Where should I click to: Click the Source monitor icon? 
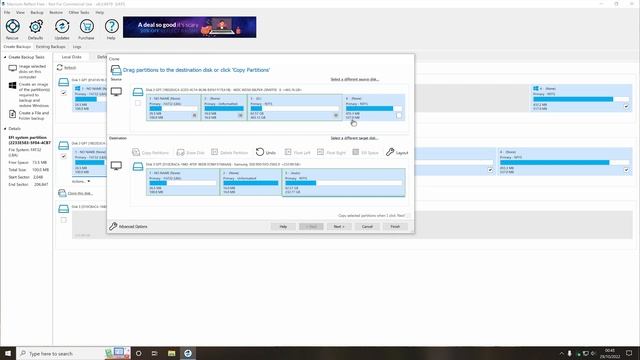(116, 92)
